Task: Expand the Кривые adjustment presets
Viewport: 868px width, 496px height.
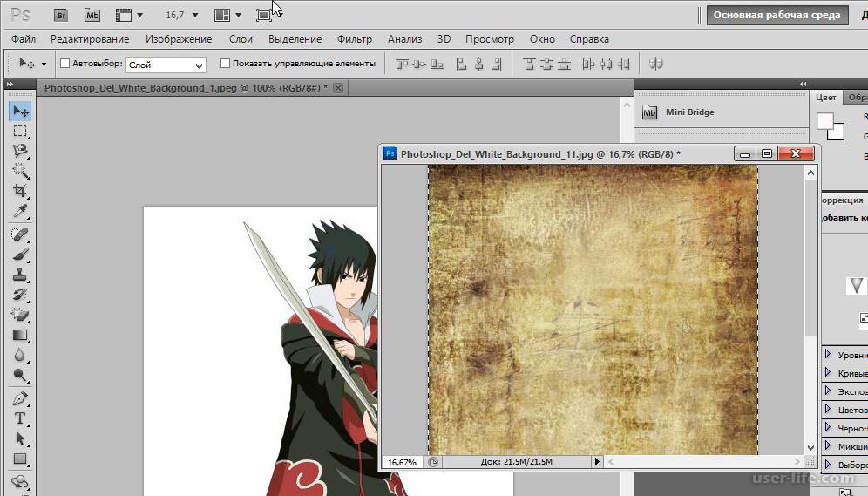Action: (x=828, y=373)
